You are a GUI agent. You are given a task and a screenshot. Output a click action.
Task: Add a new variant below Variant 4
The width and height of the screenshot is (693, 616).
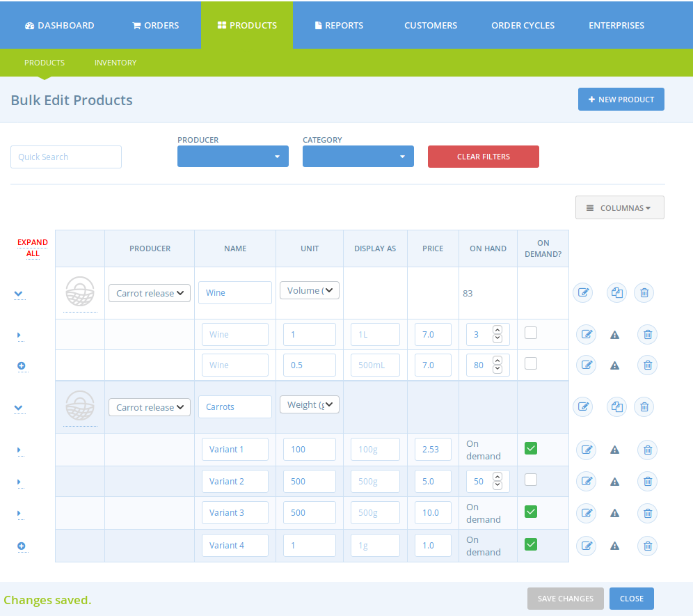tap(21, 546)
